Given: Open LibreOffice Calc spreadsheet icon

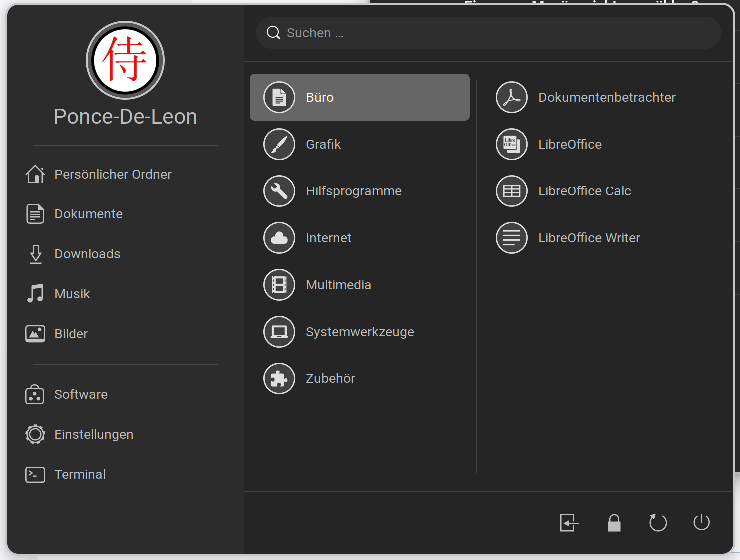Looking at the screenshot, I should click(512, 191).
